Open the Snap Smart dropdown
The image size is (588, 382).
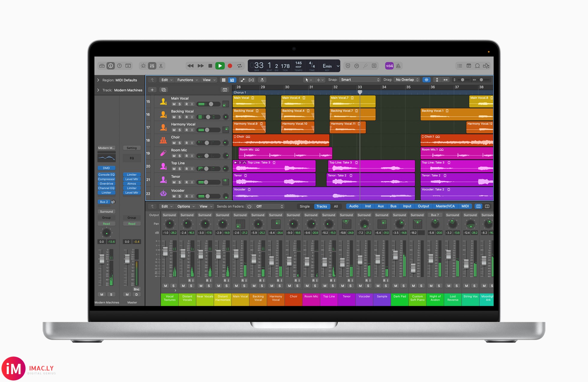coord(360,80)
